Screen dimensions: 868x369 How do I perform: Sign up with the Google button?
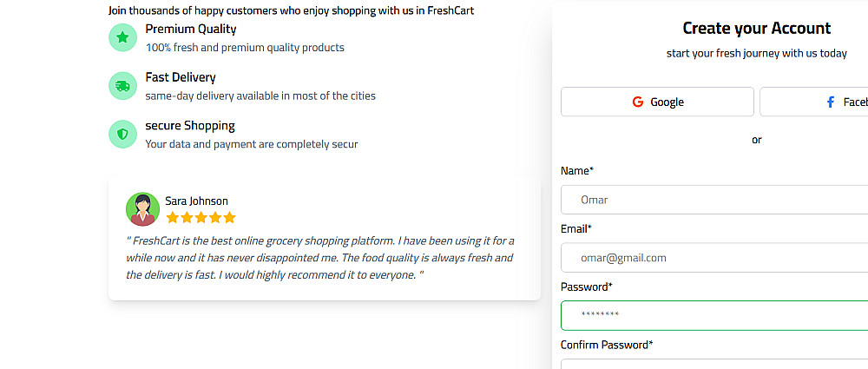657,102
